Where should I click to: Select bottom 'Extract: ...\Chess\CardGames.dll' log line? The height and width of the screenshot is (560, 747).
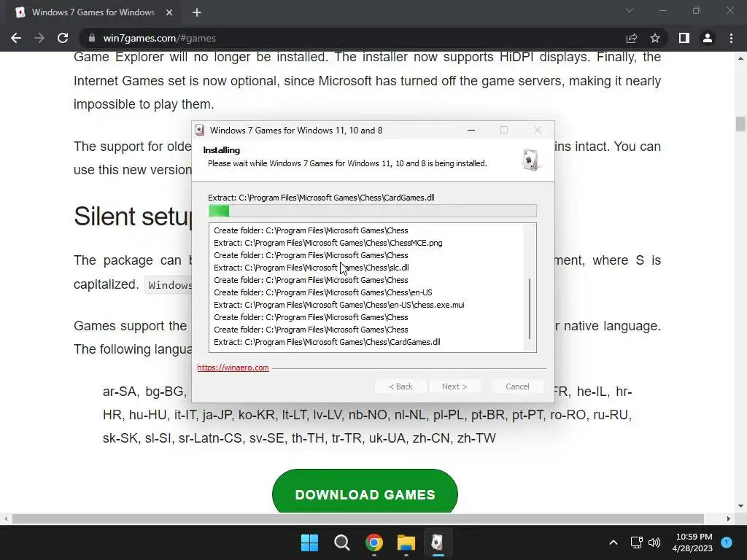[x=327, y=342]
